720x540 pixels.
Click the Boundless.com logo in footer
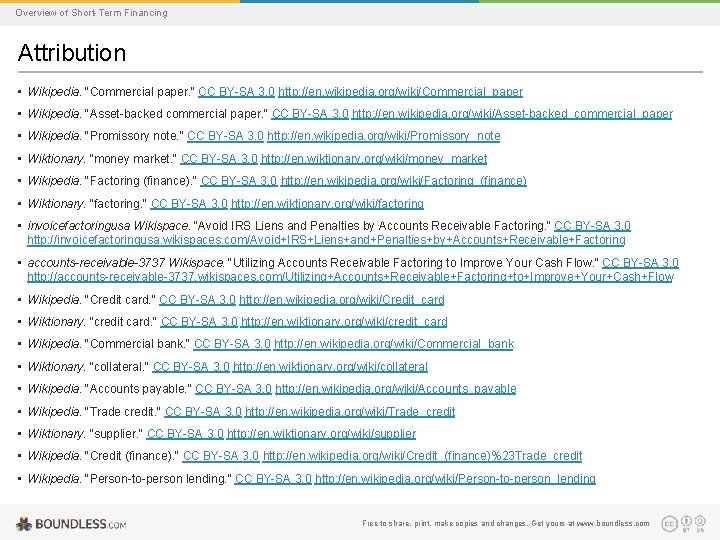(x=71, y=524)
